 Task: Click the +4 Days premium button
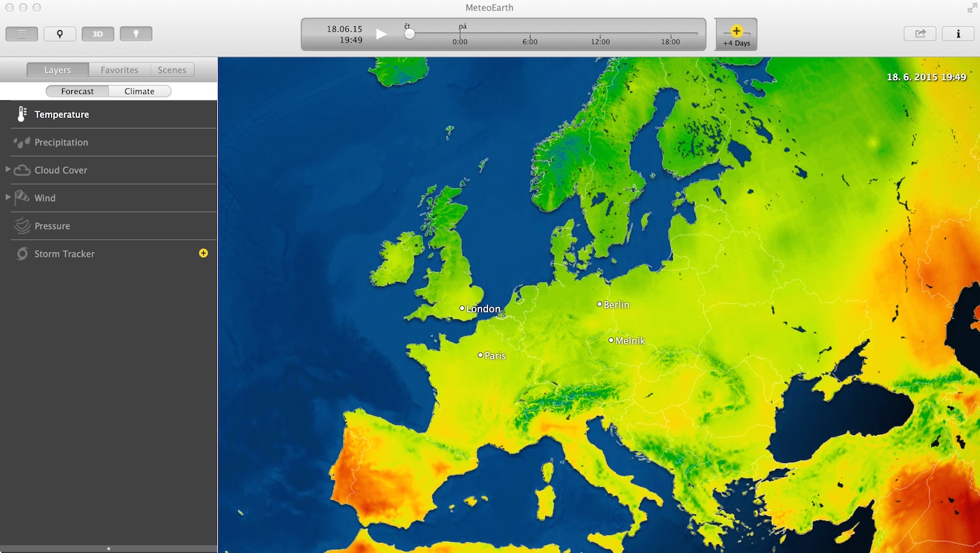click(736, 35)
